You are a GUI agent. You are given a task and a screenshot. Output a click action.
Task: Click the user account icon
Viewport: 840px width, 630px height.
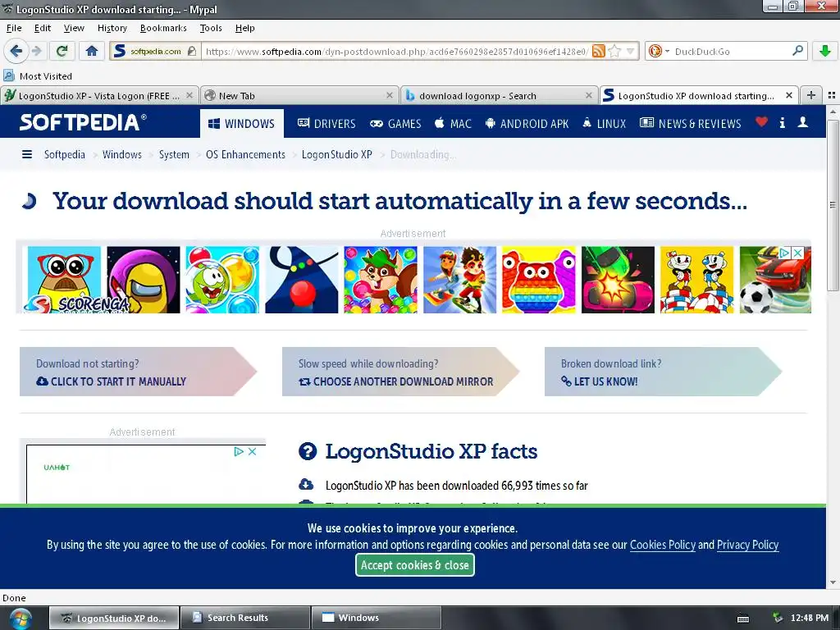pyautogui.click(x=802, y=122)
